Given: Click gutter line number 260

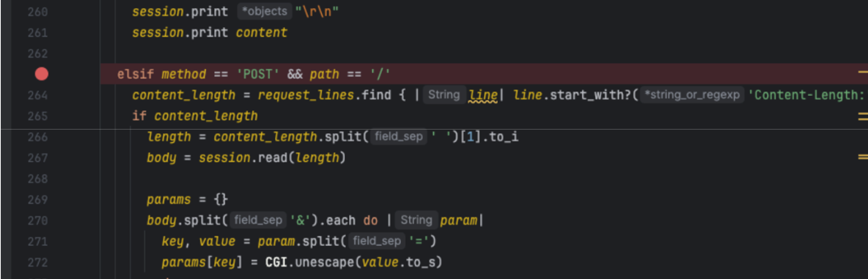Looking at the screenshot, I should pyautogui.click(x=37, y=12).
